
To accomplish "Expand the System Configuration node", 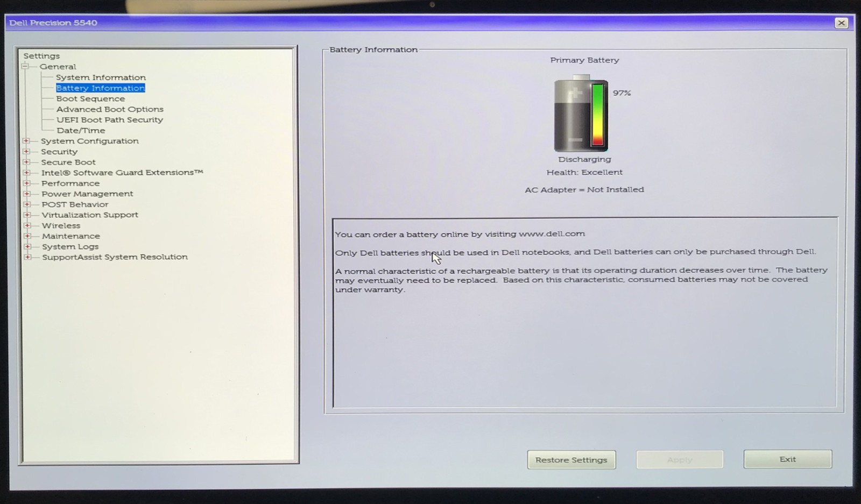I will click(x=26, y=141).
